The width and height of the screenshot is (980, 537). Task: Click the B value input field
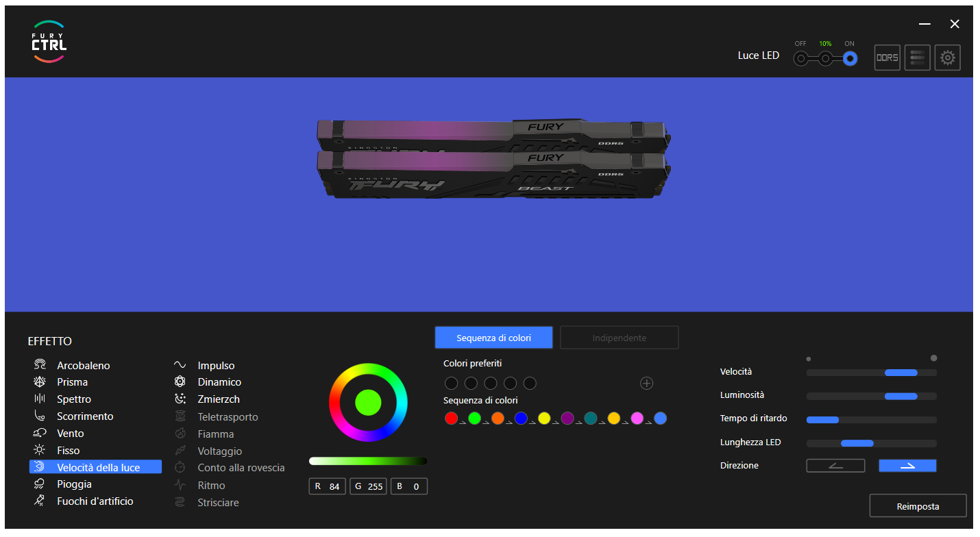pos(409,486)
